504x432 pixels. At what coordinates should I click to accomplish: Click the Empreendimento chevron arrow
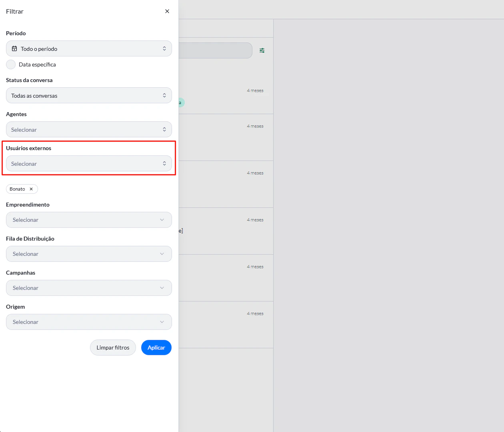point(162,220)
